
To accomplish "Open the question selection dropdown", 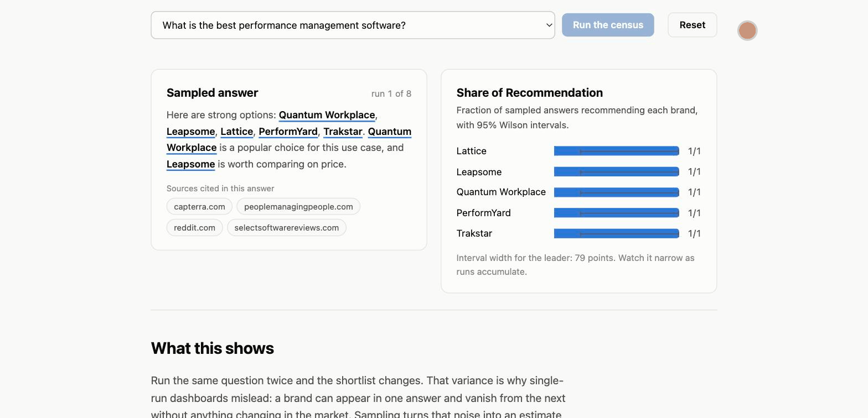I will pyautogui.click(x=353, y=25).
